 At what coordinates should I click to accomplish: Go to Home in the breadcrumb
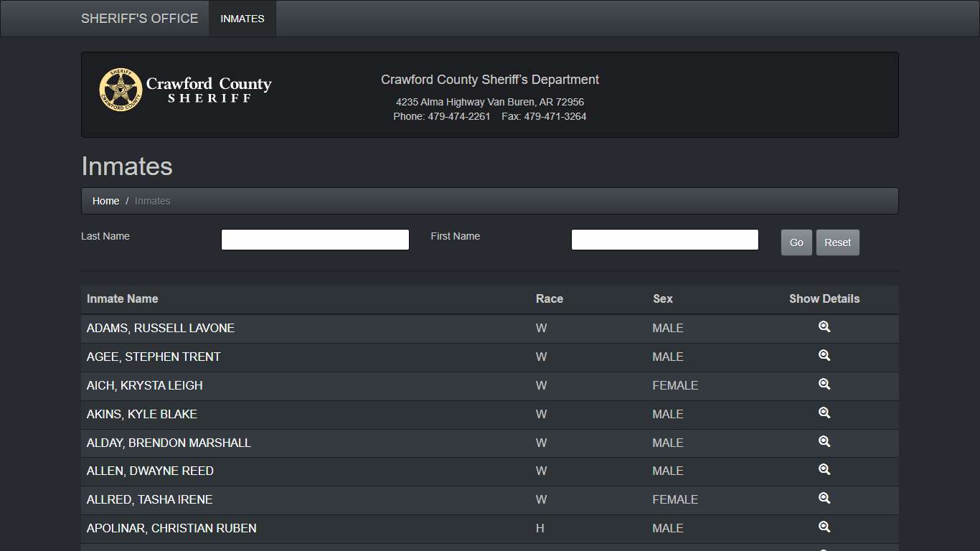pyautogui.click(x=105, y=201)
